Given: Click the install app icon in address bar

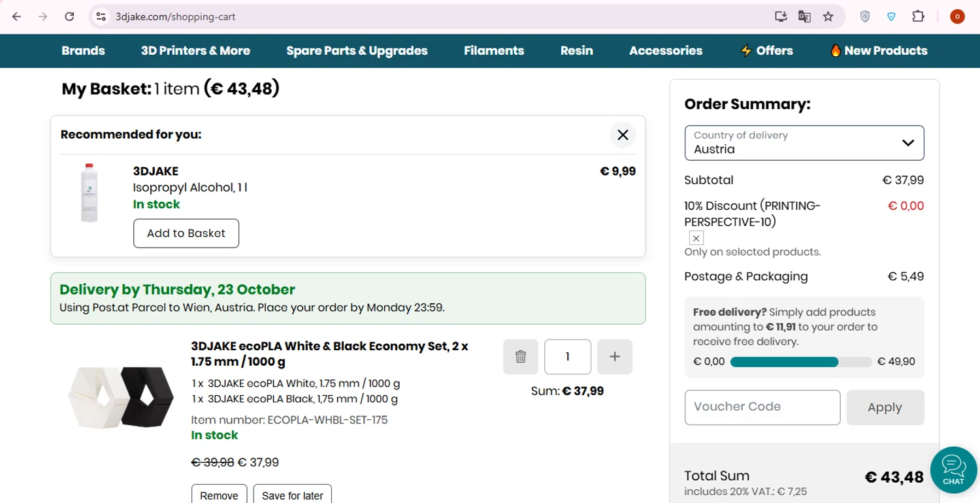Looking at the screenshot, I should point(781,16).
